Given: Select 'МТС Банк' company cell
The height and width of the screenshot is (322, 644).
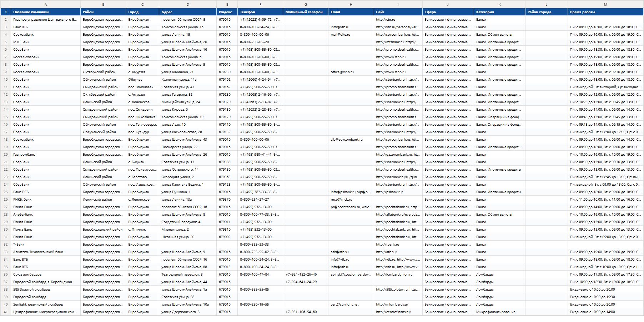Looking at the screenshot, I should click(46, 42).
